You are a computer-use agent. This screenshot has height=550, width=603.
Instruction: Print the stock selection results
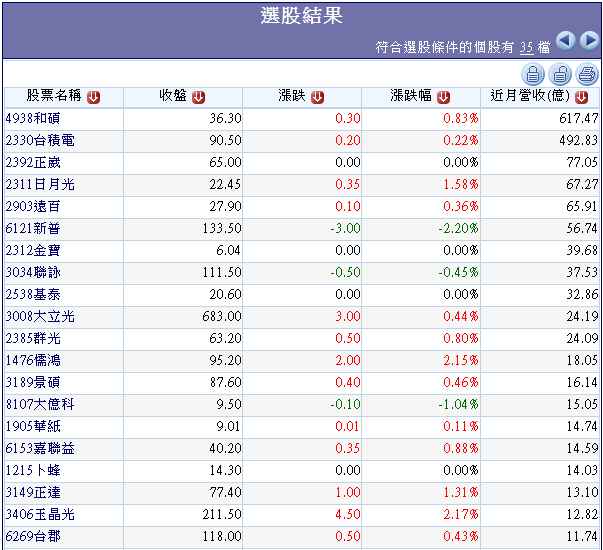pos(587,74)
